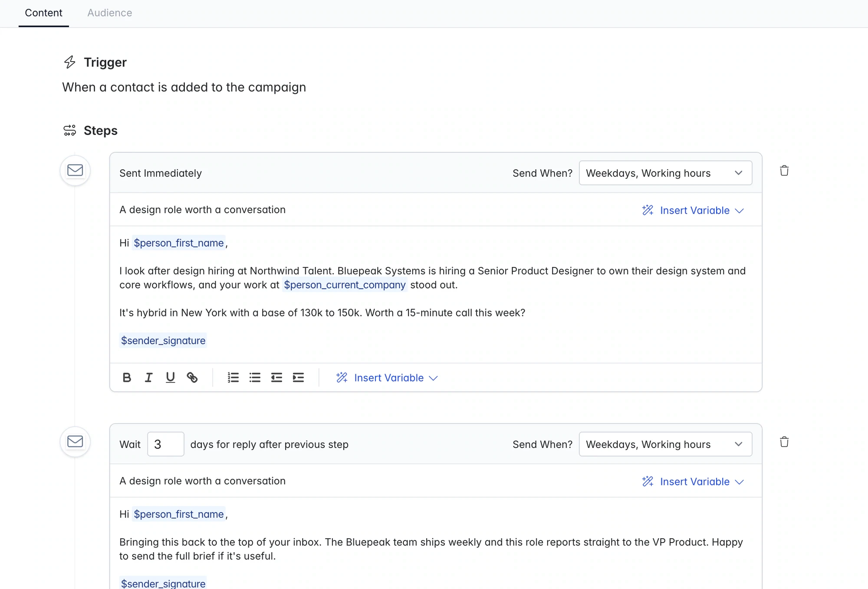Screen dimensions: 868x589
Task: Open Send When dropdown for second step
Action: pyautogui.click(x=665, y=444)
